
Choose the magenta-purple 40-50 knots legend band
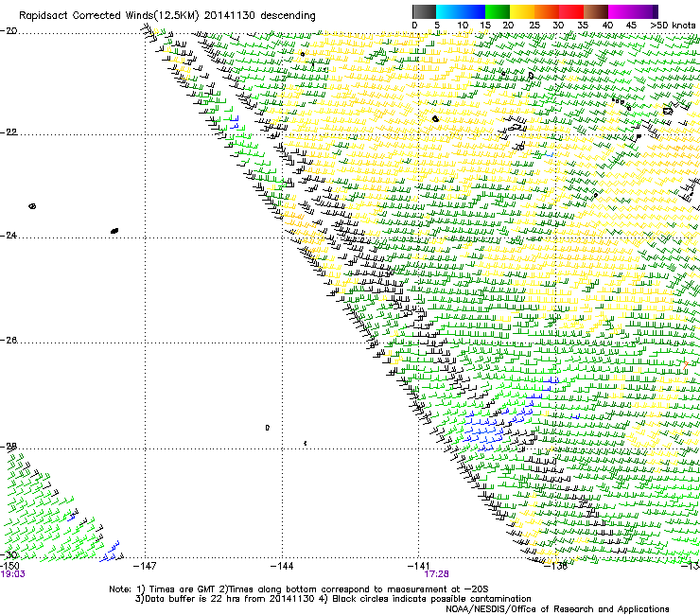(633, 11)
